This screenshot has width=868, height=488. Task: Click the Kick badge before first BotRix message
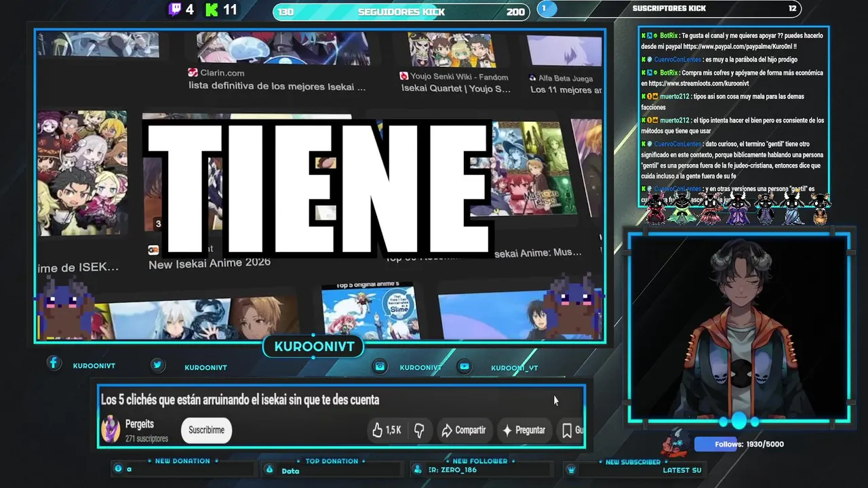tap(644, 35)
